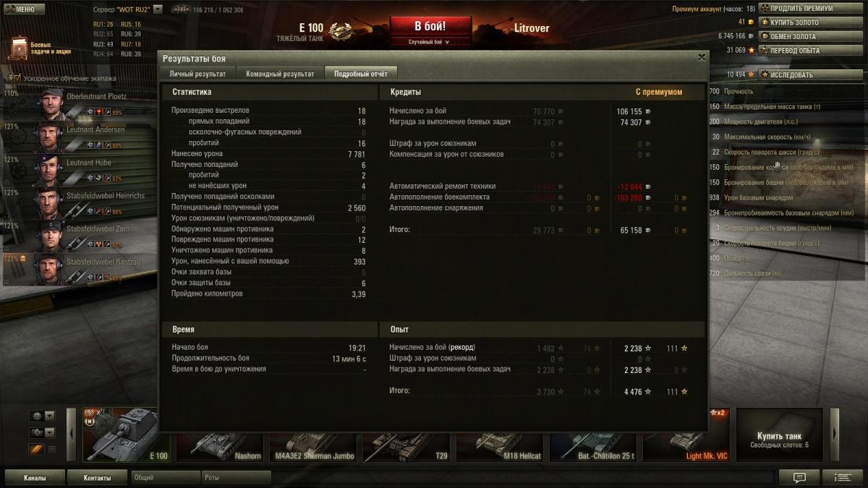Screen dimensions: 868x488
Task: Open Боевые задачи и акции icon
Action: [x=18, y=48]
